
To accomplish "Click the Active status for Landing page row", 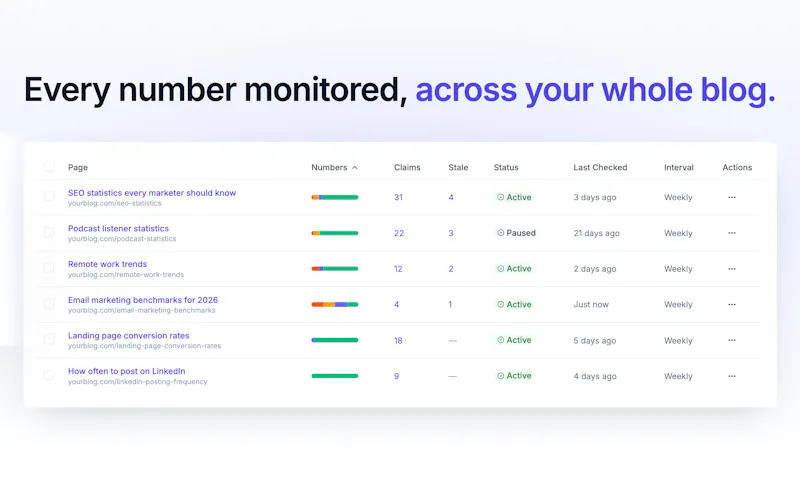I will [514, 340].
